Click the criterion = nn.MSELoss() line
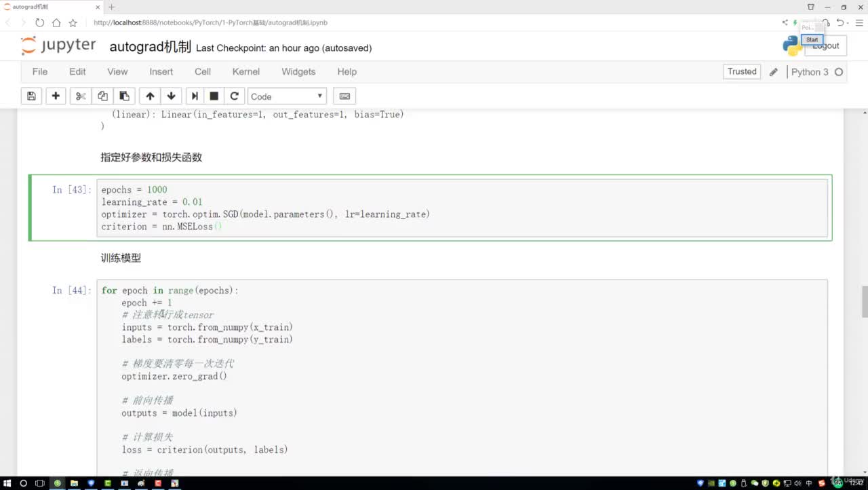This screenshot has height=490, width=868. tap(161, 227)
